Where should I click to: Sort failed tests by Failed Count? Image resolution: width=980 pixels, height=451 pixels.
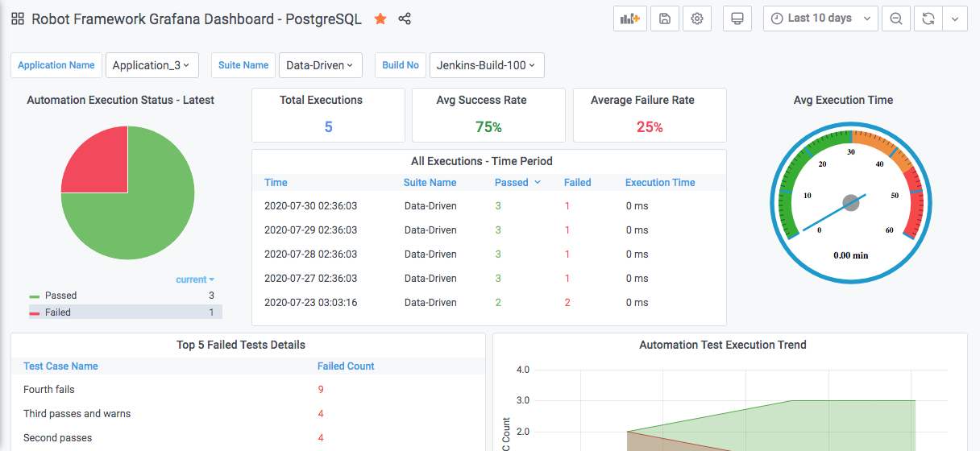346,366
